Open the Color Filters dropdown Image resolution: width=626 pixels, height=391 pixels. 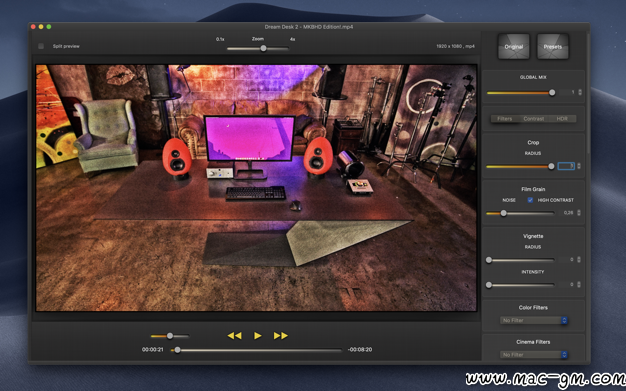[x=533, y=320]
